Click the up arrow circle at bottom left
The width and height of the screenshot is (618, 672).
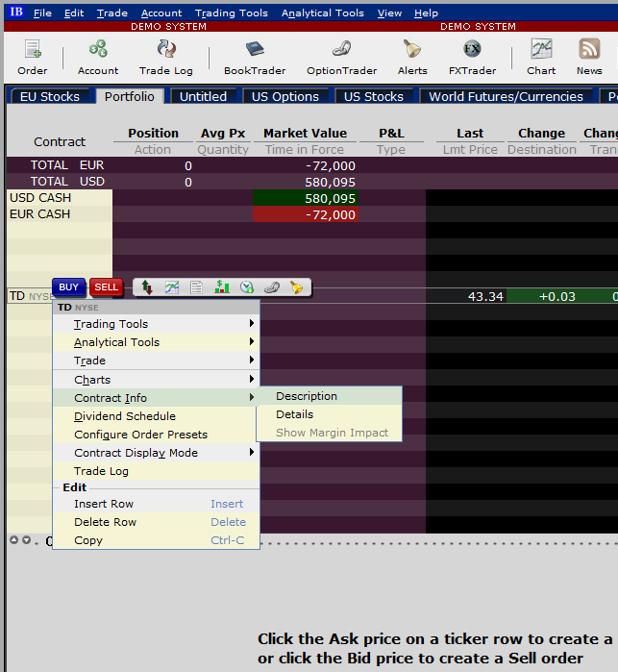pyautogui.click(x=14, y=540)
